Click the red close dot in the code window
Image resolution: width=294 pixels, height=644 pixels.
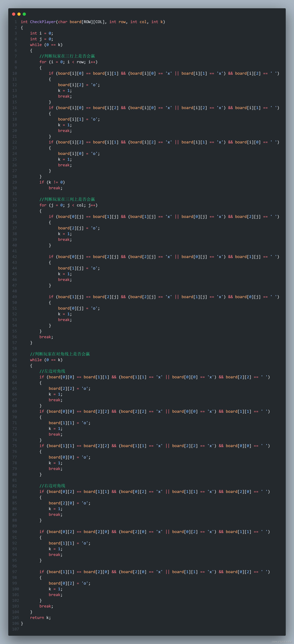coord(14,14)
